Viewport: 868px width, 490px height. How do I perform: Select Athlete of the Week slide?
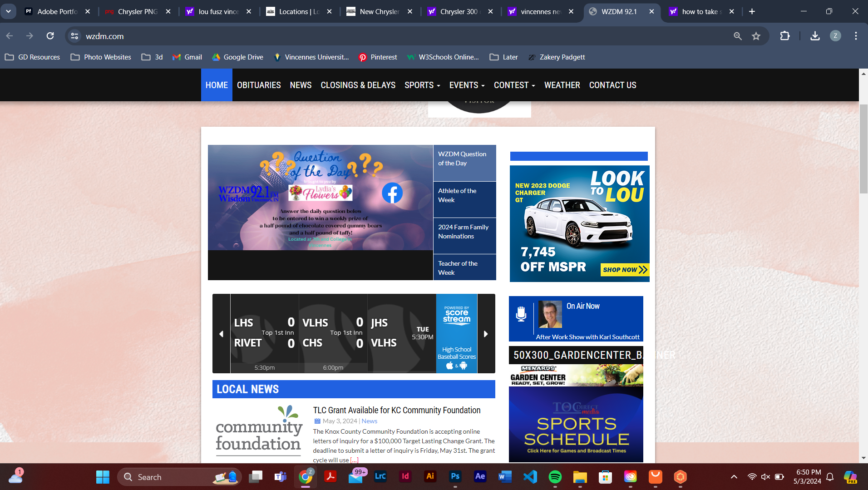point(464,199)
